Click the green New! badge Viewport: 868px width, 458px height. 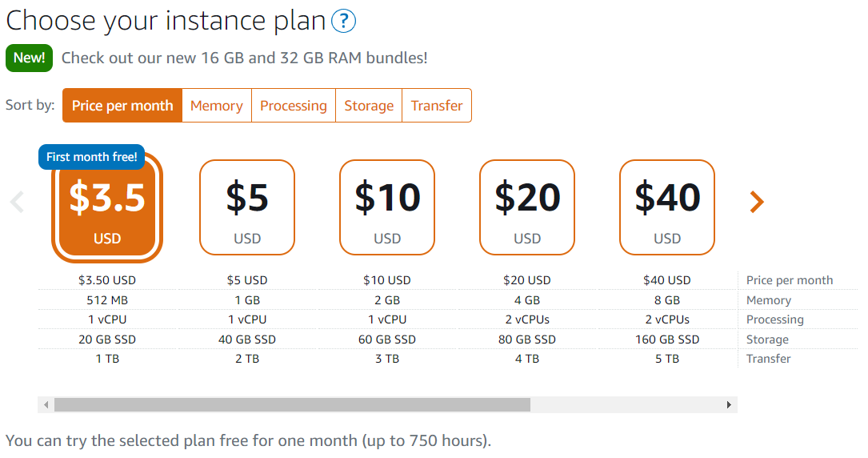(30, 58)
